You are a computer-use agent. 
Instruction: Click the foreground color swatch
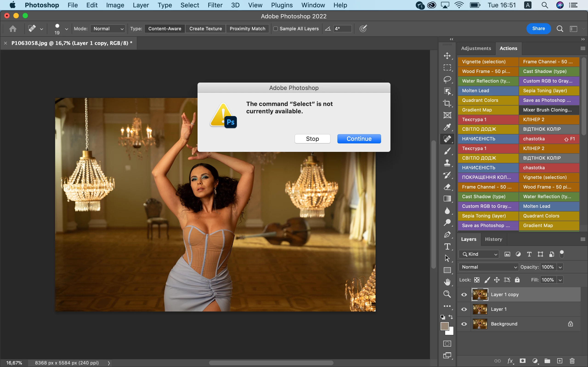[x=444, y=326]
